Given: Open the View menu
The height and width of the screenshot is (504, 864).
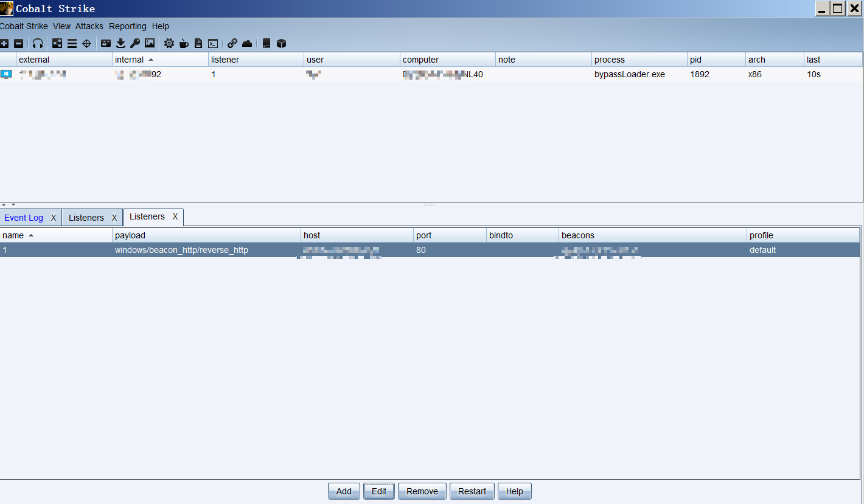Looking at the screenshot, I should 61,26.
